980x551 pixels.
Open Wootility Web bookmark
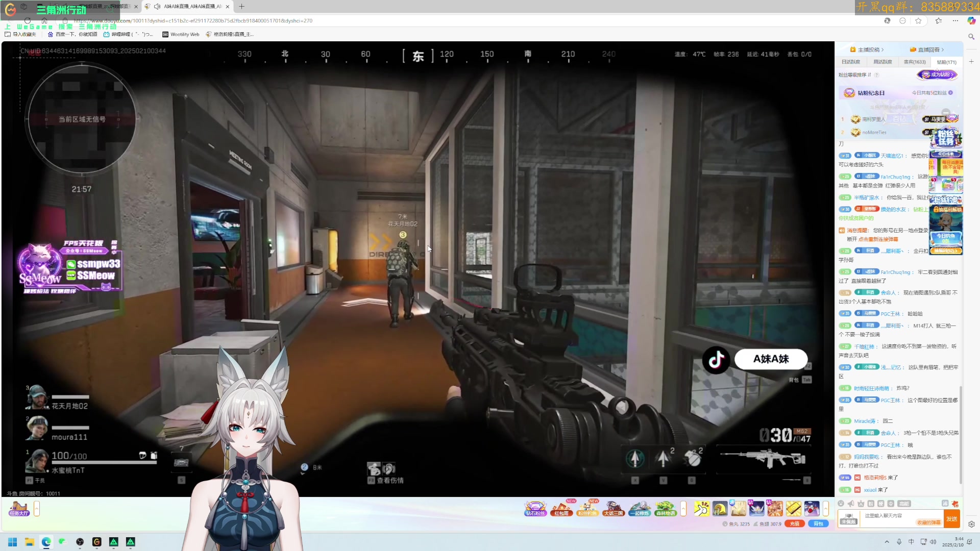point(181,35)
